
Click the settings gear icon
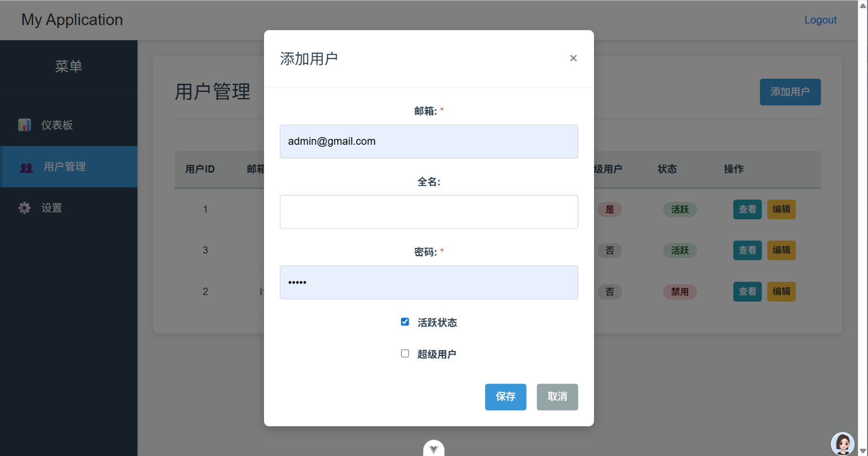pos(24,208)
